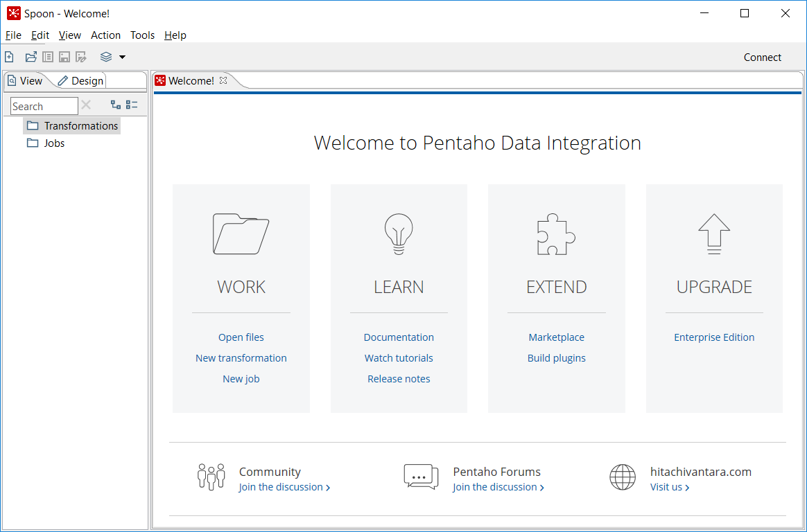Screen dimensions: 807x532
Task: Expand all tree nodes icon
Action: click(116, 105)
